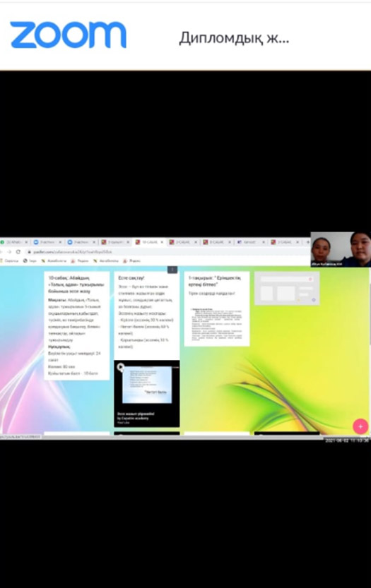Screen dimensions: 371x588
Task: Open a new browser tab with the plus icon
Action: (x=308, y=242)
